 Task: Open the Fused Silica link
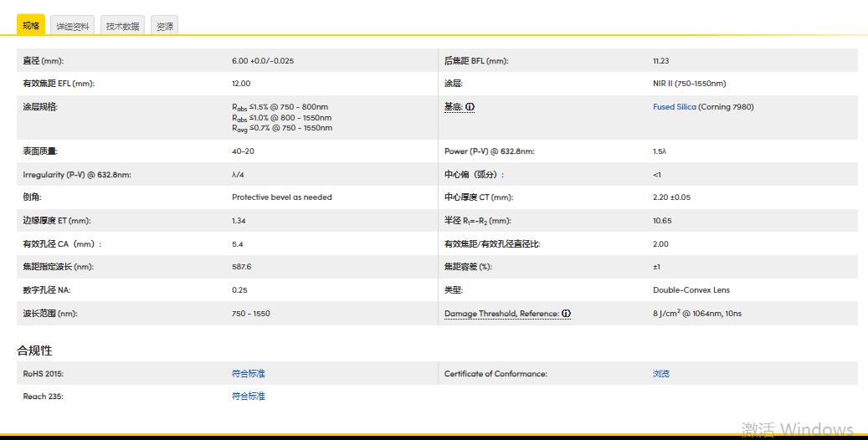tap(675, 107)
